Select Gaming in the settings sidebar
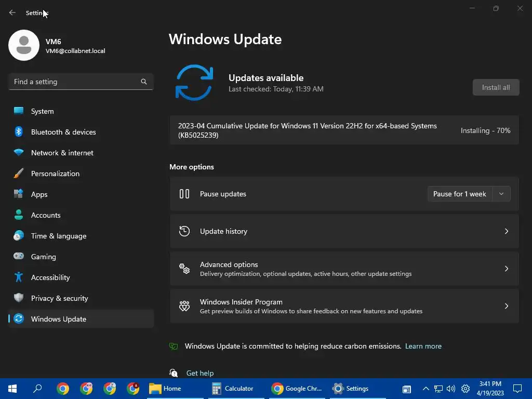 pos(81,257)
